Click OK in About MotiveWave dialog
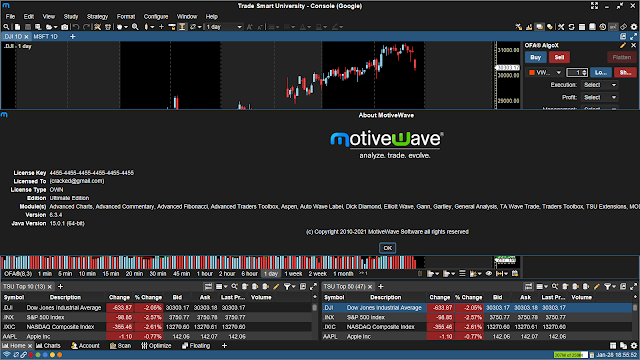 (387, 248)
